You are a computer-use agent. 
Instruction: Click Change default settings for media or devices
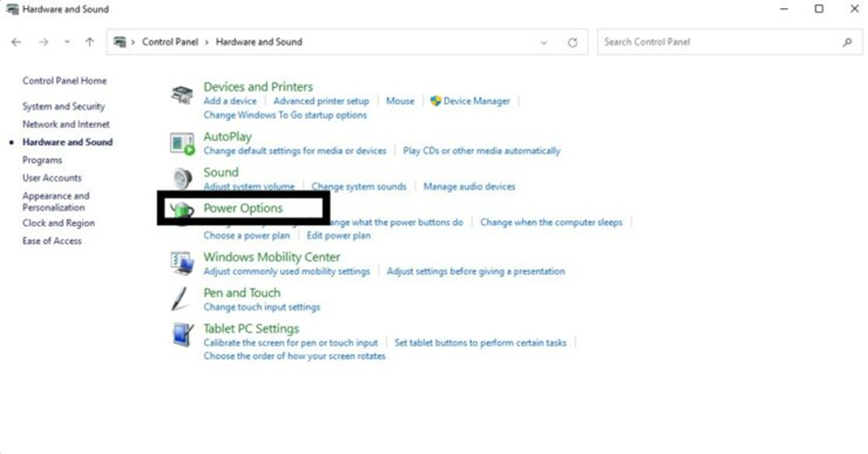[x=295, y=150]
